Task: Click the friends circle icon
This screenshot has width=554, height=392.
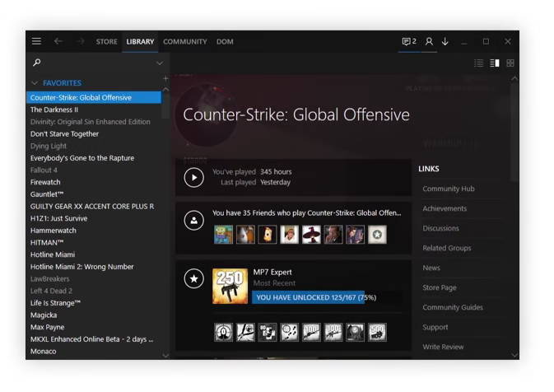Action: [x=194, y=220]
